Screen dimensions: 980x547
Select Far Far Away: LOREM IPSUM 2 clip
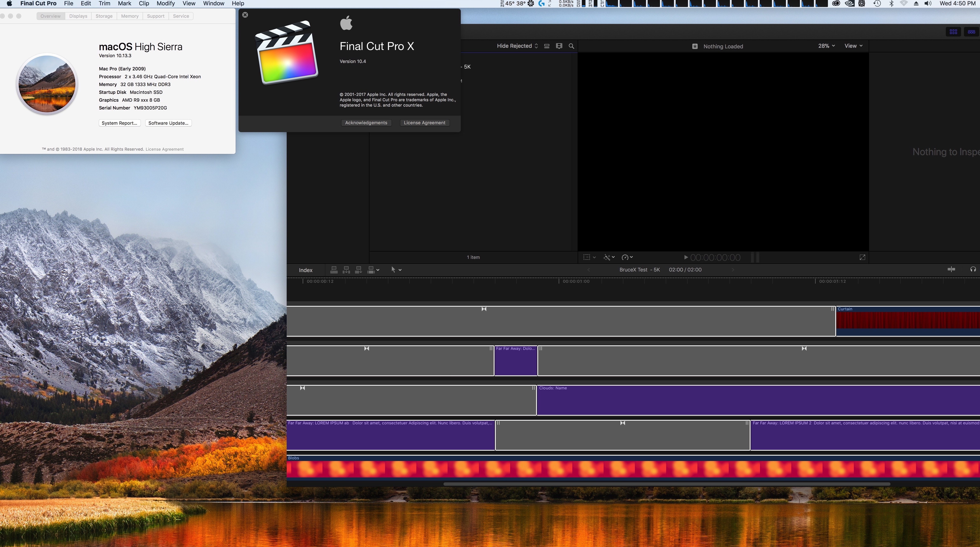(865, 435)
